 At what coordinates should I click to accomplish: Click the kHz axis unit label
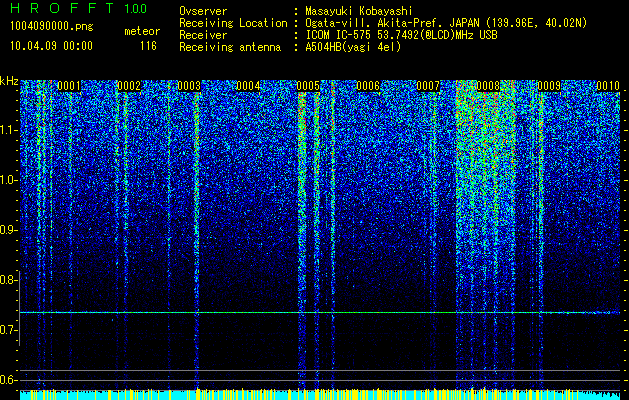[x=9, y=81]
